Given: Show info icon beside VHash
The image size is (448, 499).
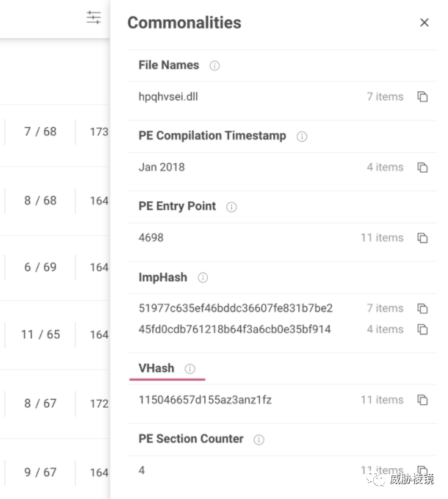Looking at the screenshot, I should click(x=189, y=369).
